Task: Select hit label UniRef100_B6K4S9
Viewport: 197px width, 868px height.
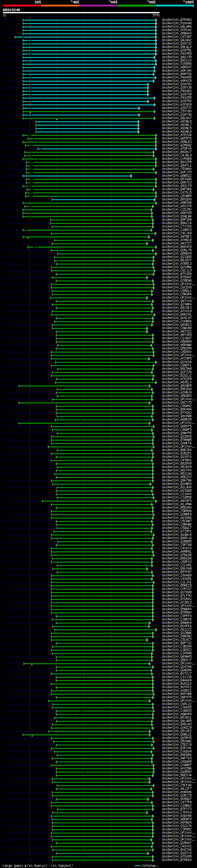Action: (177, 247)
